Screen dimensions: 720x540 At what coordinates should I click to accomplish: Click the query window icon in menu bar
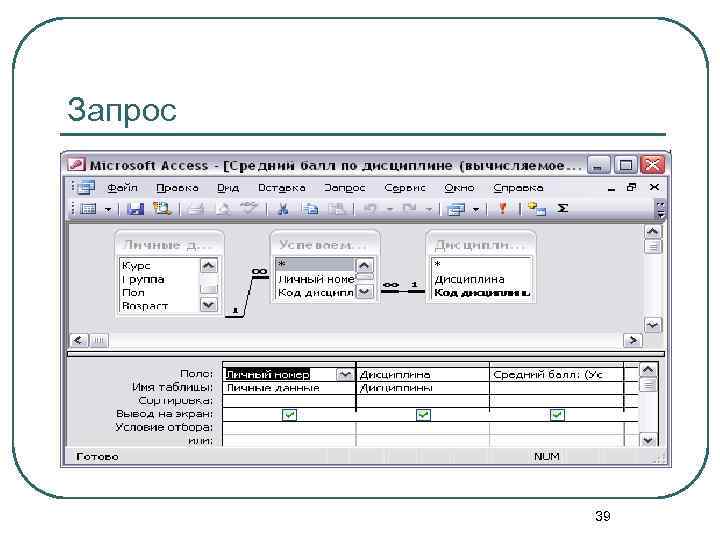point(84,187)
